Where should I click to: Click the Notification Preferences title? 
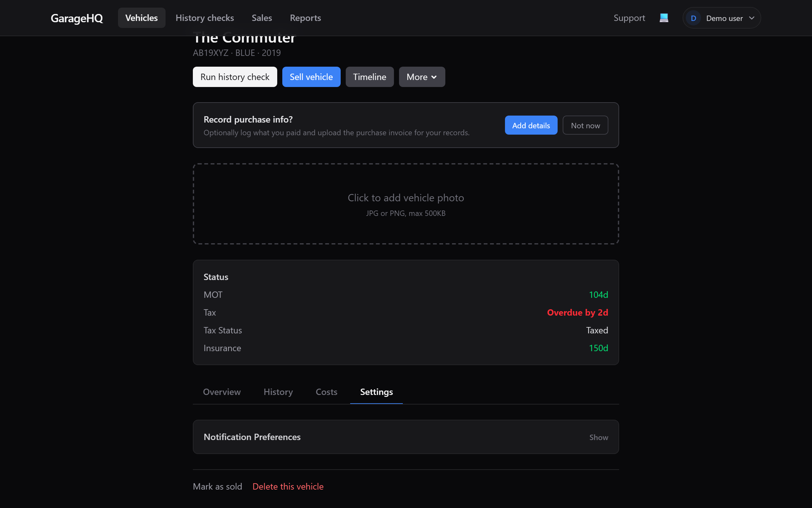click(x=252, y=437)
